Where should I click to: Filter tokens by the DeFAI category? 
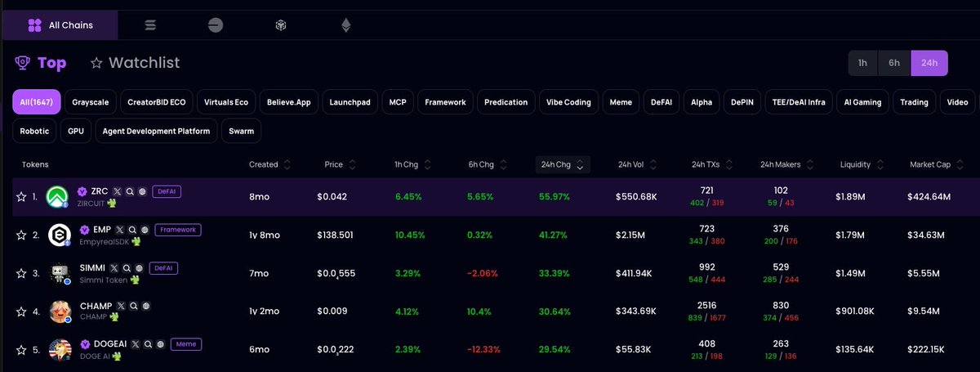click(661, 102)
